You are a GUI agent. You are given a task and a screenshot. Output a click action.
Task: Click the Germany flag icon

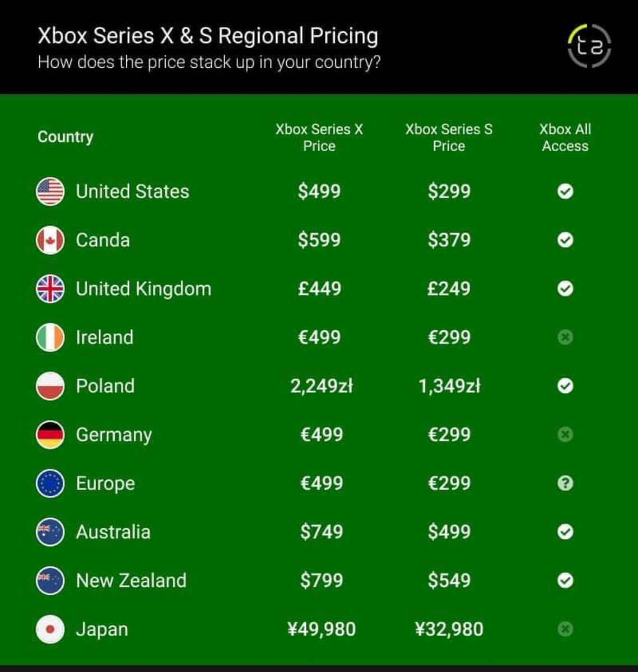coord(50,435)
